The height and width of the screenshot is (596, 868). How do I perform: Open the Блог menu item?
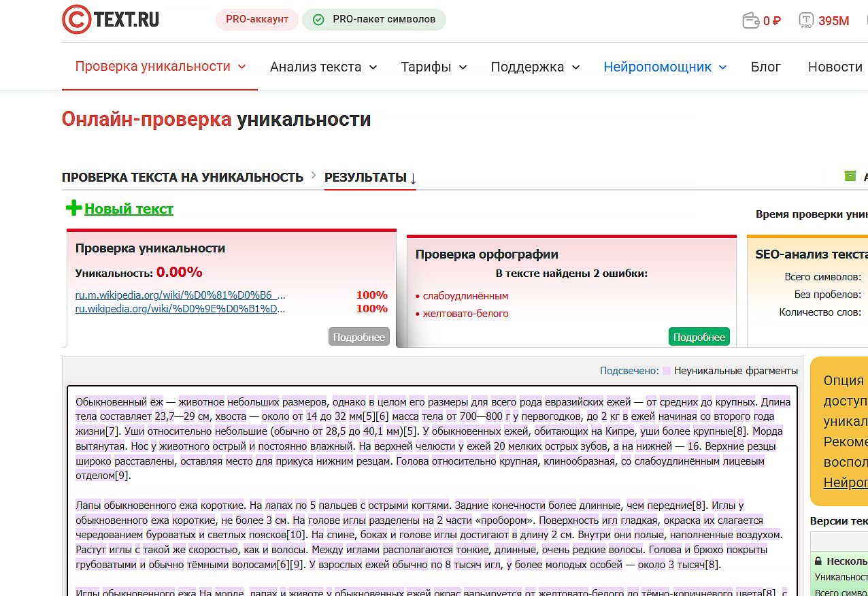click(x=765, y=67)
